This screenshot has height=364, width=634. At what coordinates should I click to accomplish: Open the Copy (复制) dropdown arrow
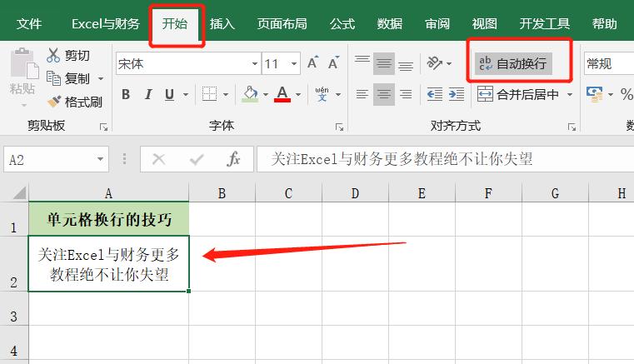(x=101, y=78)
